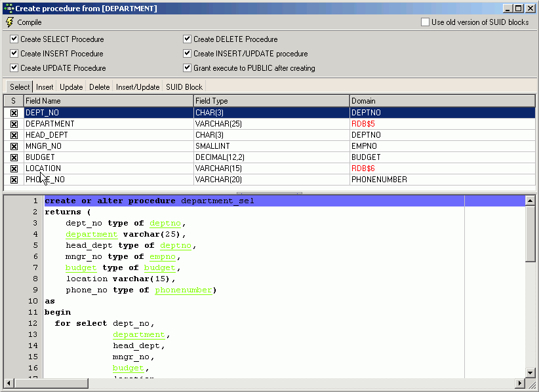
Task: Click the 'begin' keyword in code editor
Action: pos(58,312)
